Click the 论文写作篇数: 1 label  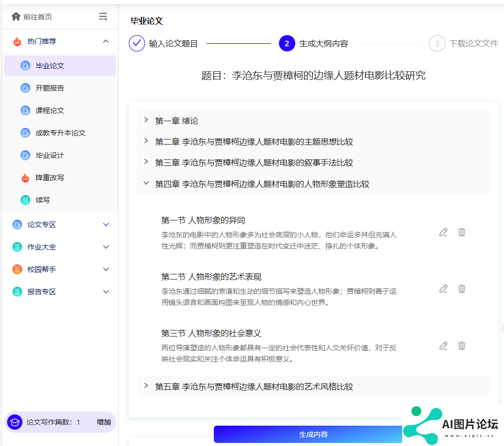click(53, 422)
